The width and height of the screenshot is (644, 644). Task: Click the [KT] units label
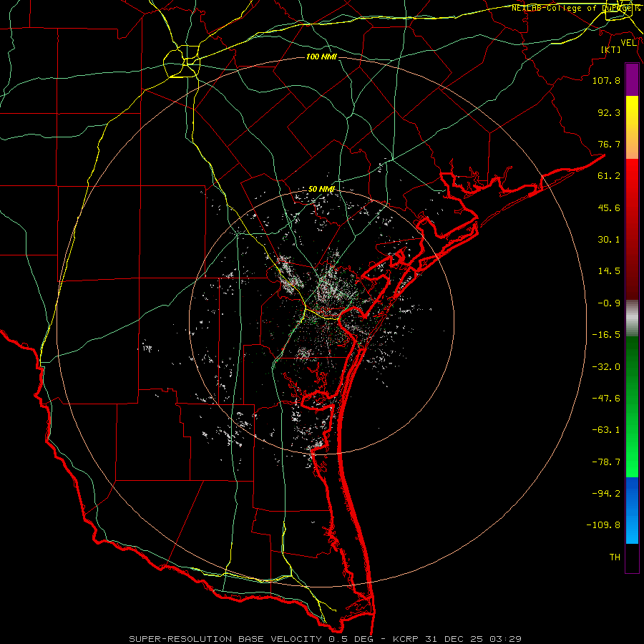(611, 49)
